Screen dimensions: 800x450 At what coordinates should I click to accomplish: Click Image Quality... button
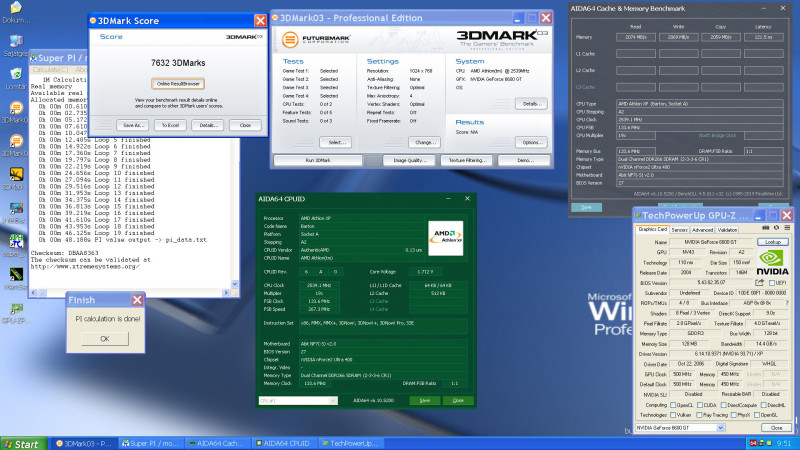tap(410, 160)
